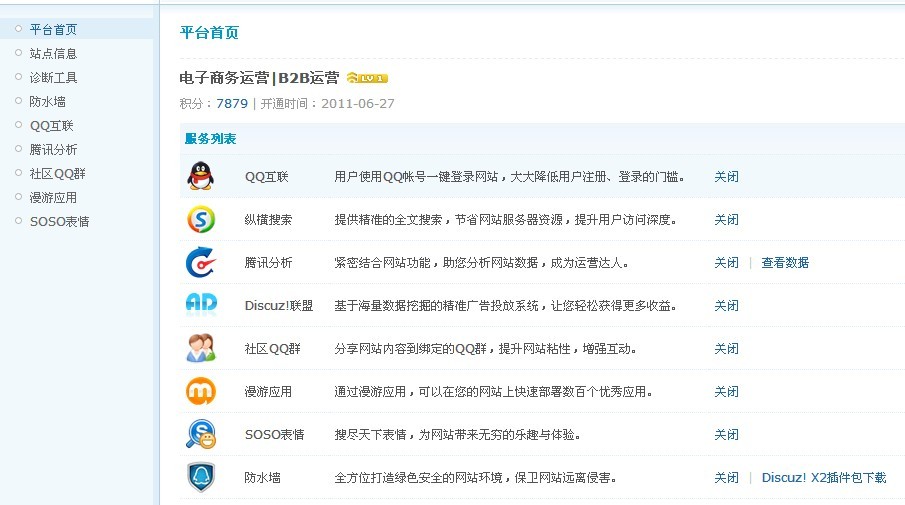Open 查看数据 link for 腾讯分析

[785, 263]
